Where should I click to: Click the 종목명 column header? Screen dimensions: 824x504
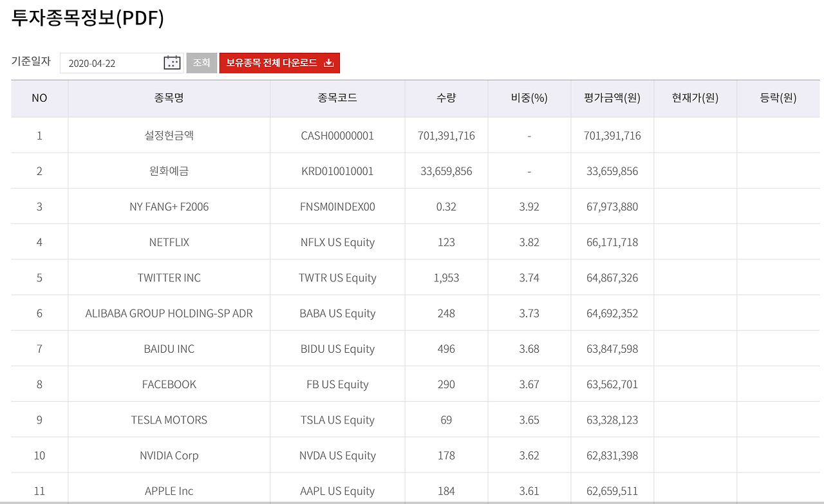pyautogui.click(x=169, y=98)
